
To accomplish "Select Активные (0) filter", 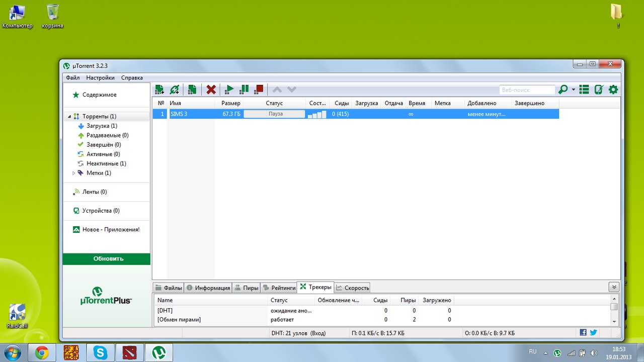I will point(103,154).
